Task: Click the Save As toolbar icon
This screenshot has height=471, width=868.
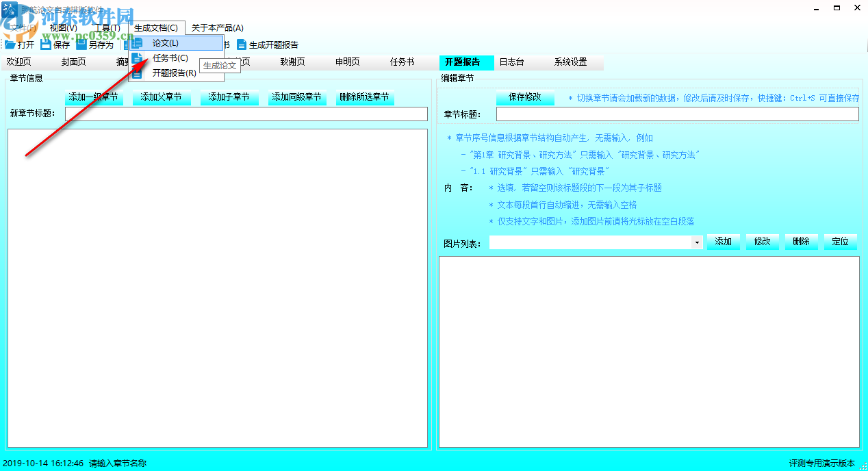Action: [x=81, y=44]
